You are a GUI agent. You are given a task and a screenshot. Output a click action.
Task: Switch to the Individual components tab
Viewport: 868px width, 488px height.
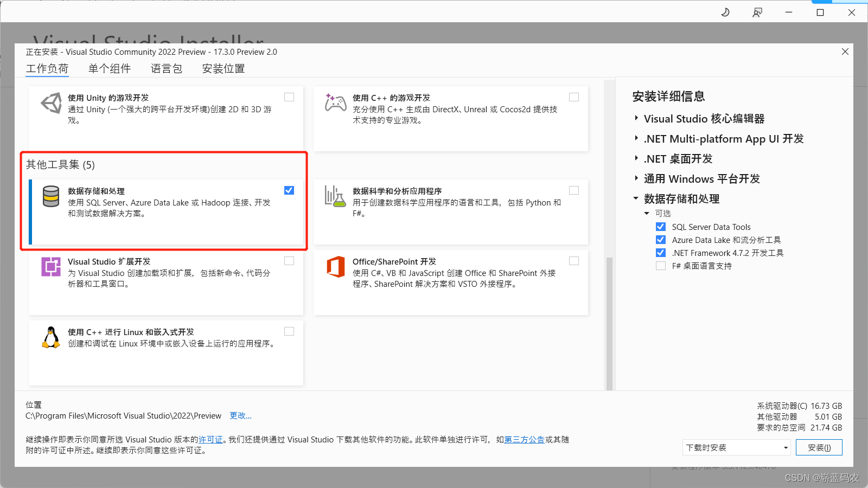point(110,68)
